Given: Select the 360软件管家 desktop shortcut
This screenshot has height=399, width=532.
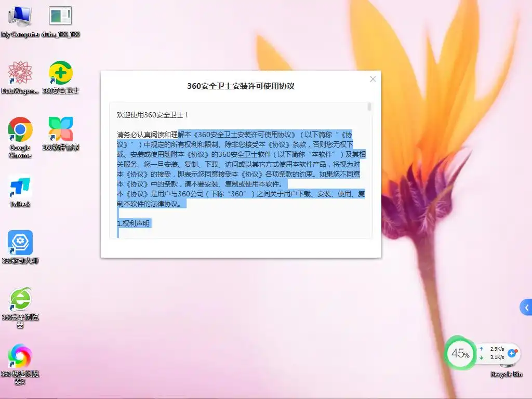Looking at the screenshot, I should [60, 134].
